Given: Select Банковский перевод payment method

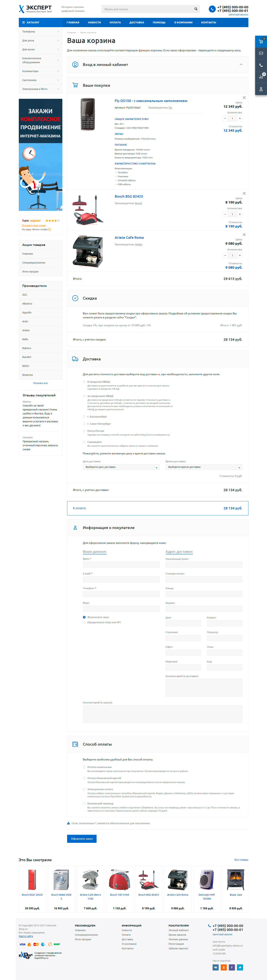Looking at the screenshot, I should pos(84,803).
